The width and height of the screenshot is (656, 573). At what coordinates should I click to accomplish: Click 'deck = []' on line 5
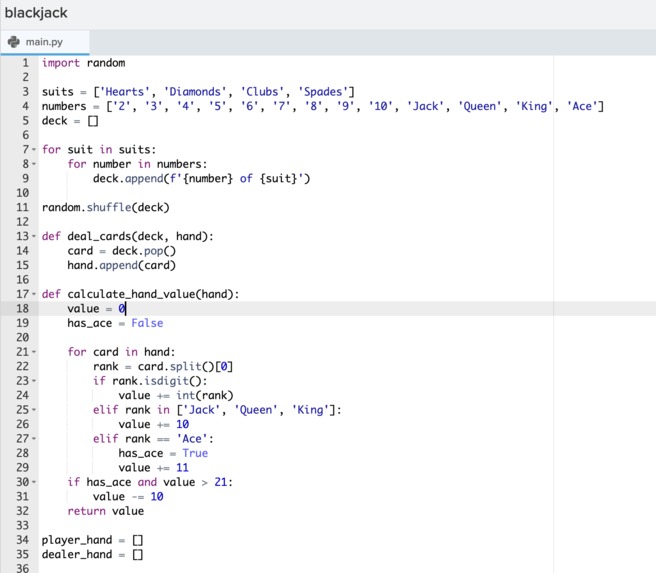(70, 121)
